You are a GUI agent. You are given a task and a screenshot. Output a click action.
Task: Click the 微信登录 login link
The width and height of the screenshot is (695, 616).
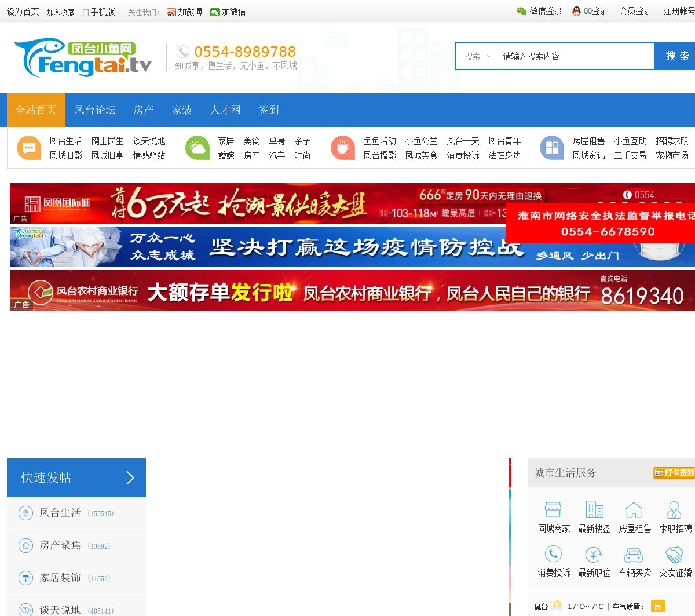539,11
